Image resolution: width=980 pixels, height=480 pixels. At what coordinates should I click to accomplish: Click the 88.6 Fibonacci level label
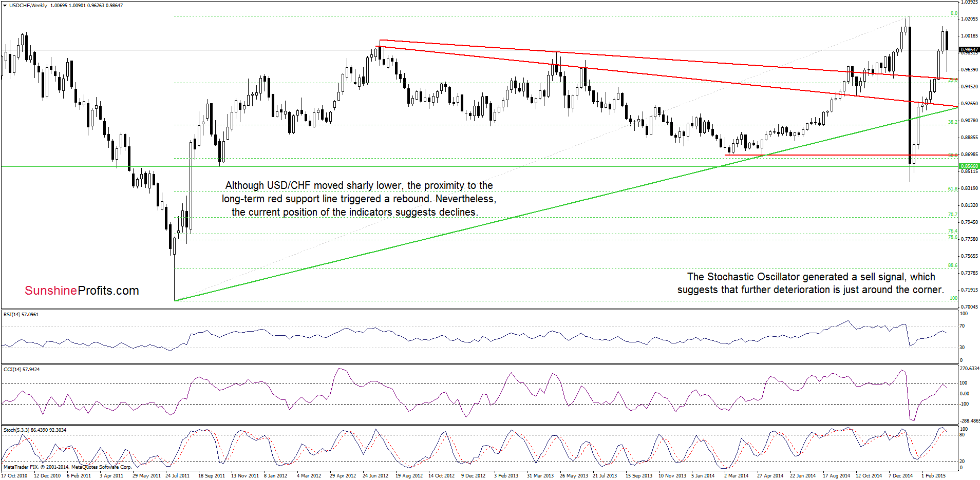tap(953, 265)
